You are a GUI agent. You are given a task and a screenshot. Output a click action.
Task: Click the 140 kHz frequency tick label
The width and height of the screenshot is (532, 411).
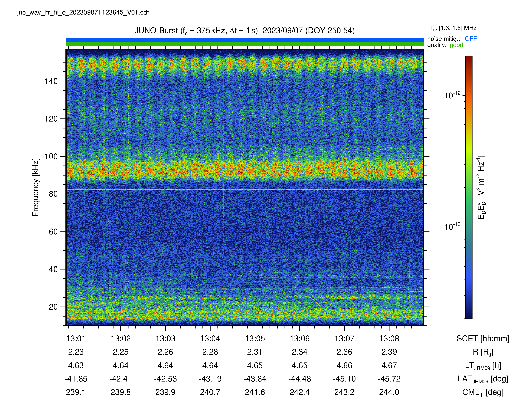pos(51,81)
